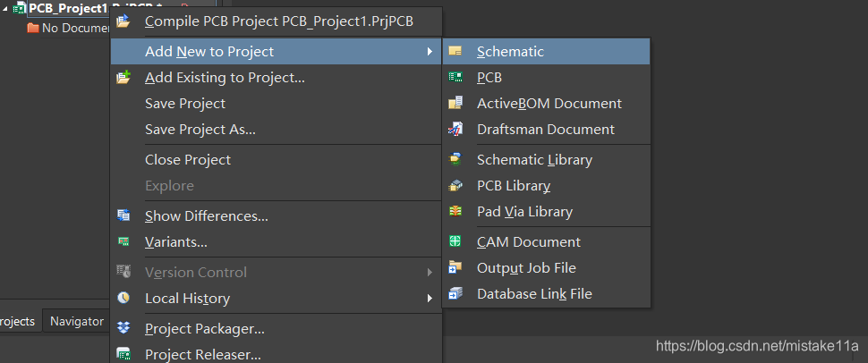Click the Pad Via Library icon

tap(455, 212)
